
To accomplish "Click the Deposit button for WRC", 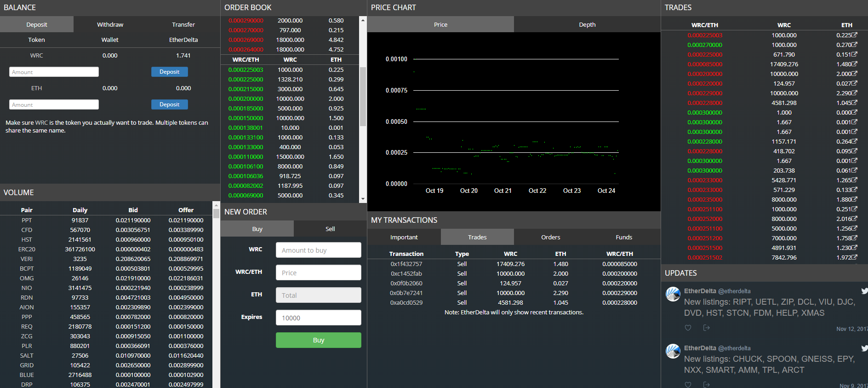I will [x=170, y=72].
